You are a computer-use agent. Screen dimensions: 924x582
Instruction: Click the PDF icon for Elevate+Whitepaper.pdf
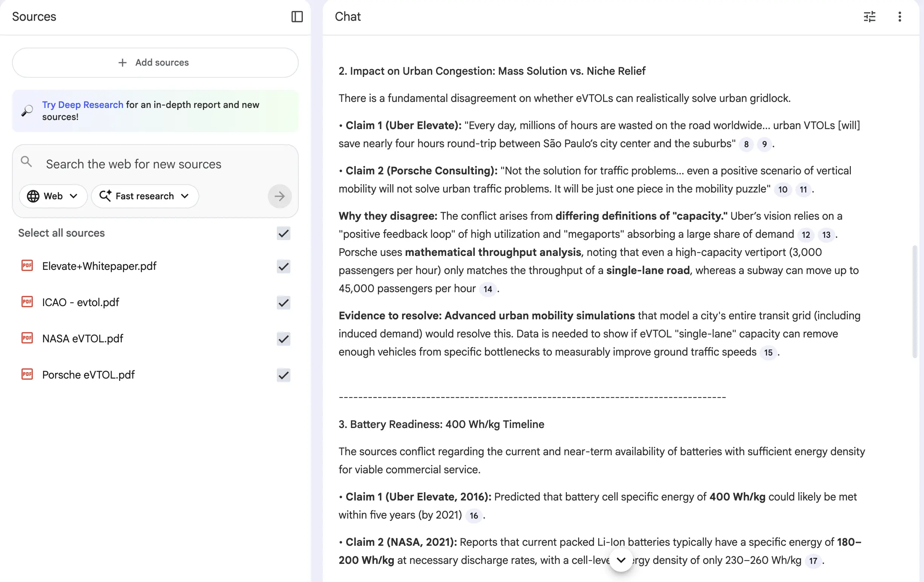coord(27,266)
